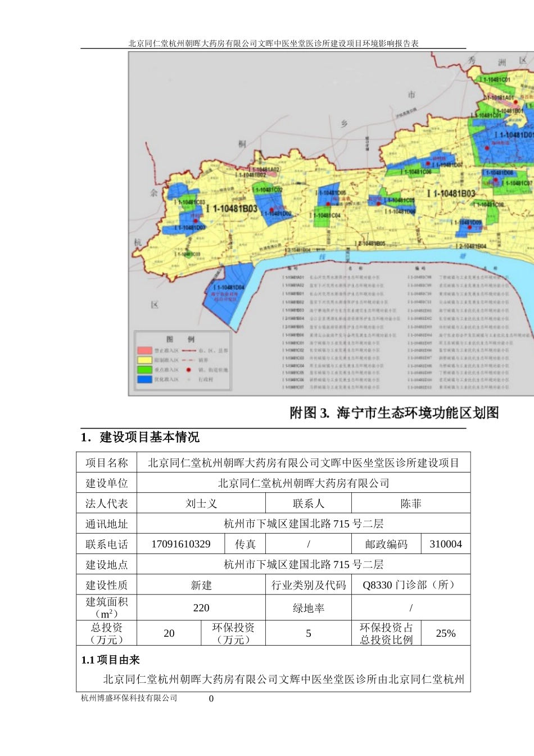Select the value 新建
Screen dimensions: 534x756
(x=201, y=585)
